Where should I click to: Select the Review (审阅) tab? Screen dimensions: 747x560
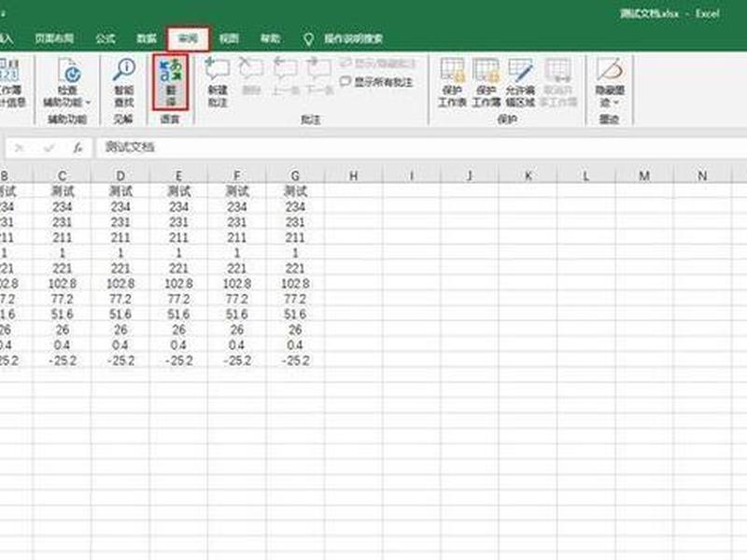tap(188, 38)
